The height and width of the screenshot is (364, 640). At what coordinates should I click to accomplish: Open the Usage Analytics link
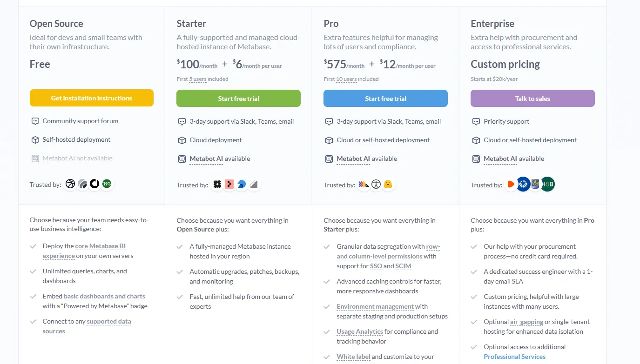pyautogui.click(x=360, y=331)
